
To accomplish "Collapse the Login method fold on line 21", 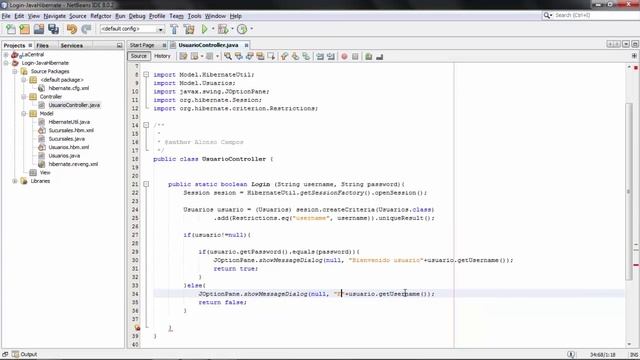I will [x=146, y=184].
